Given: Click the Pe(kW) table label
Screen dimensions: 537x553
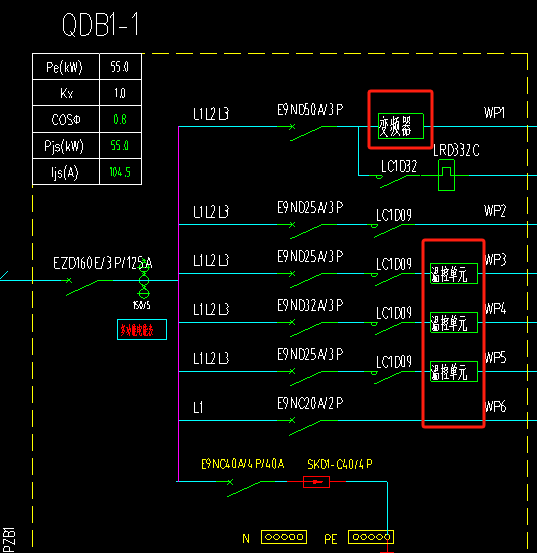Looking at the screenshot, I should click(64, 67).
